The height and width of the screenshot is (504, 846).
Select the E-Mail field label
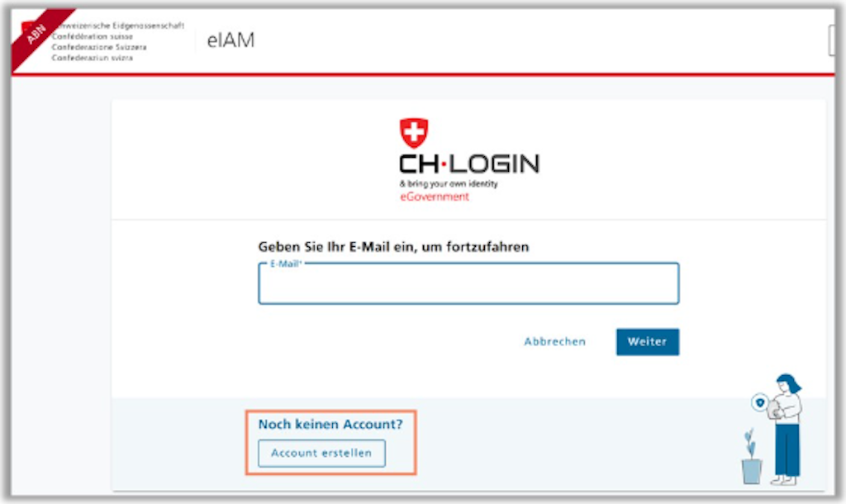point(285,264)
